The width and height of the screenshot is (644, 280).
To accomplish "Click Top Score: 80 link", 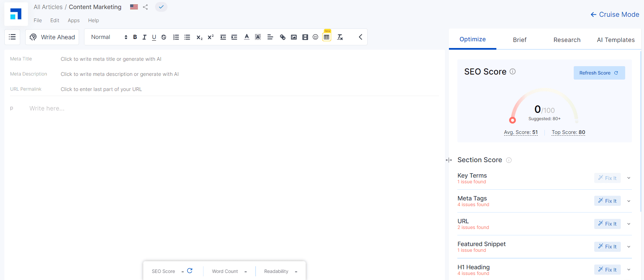I will coord(568,132).
